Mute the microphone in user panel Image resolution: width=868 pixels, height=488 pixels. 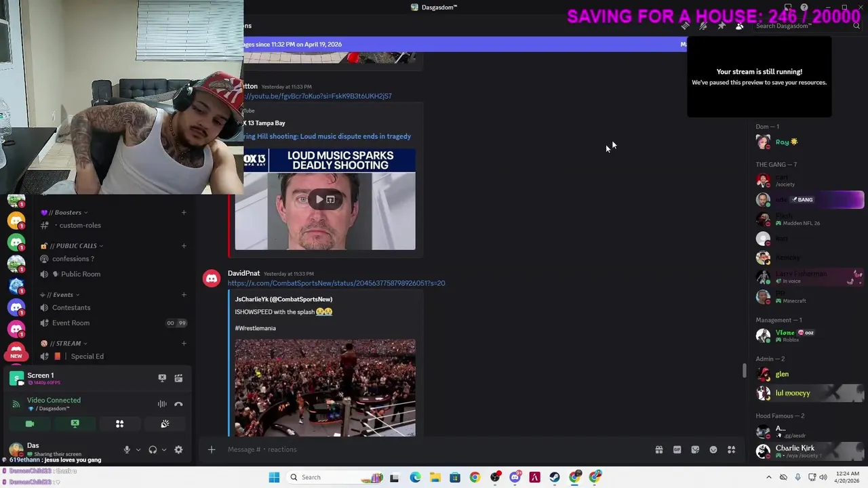click(127, 449)
